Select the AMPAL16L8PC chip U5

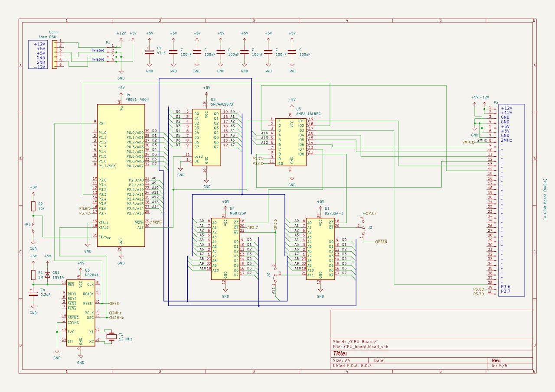[291, 141]
